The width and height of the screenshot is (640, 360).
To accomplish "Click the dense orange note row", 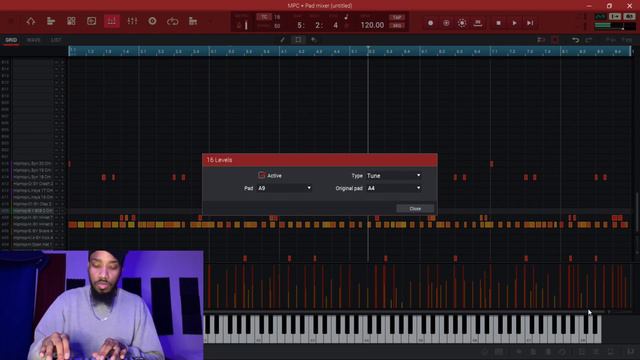I will point(349,225).
